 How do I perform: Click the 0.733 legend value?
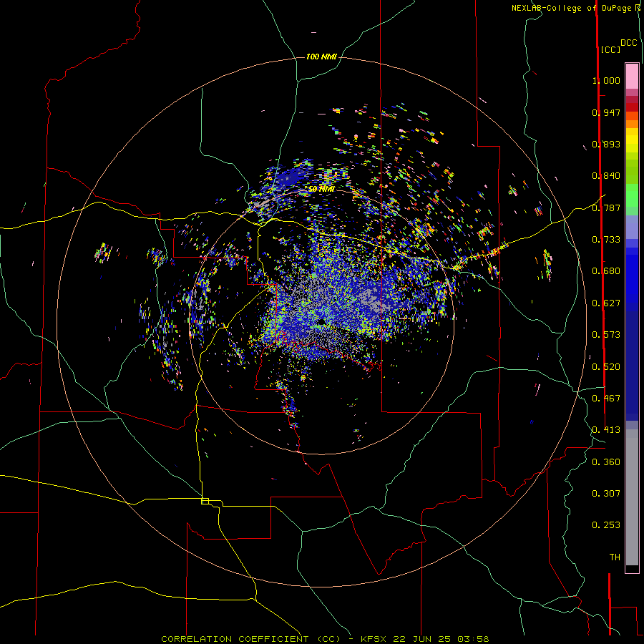(x=606, y=240)
